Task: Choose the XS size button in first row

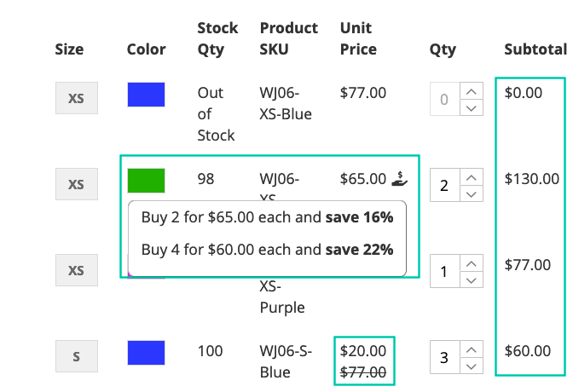Action: 77,98
